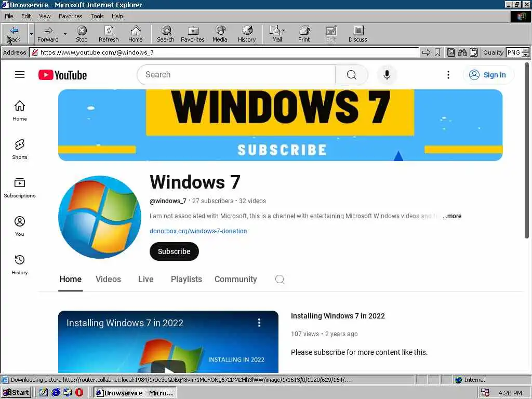Open the View menu
The height and width of the screenshot is (399, 532).
pos(45,16)
